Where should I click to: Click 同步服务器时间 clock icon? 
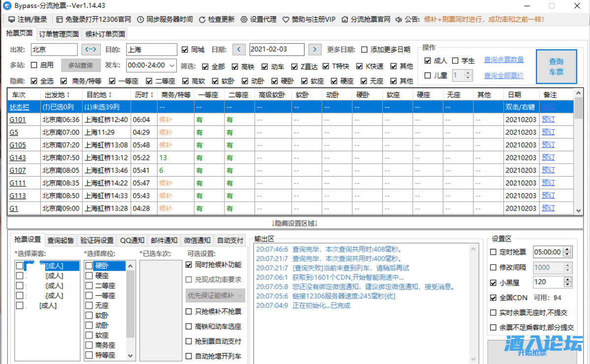[140, 20]
